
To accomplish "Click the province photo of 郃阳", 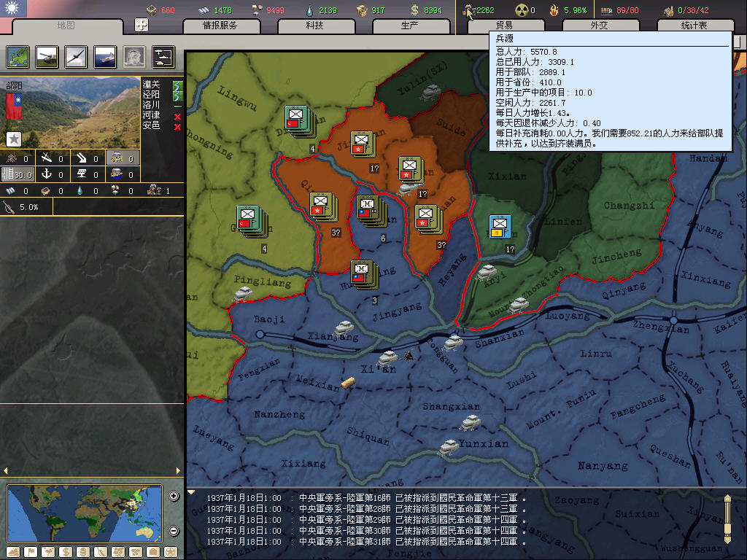I will (x=71, y=112).
